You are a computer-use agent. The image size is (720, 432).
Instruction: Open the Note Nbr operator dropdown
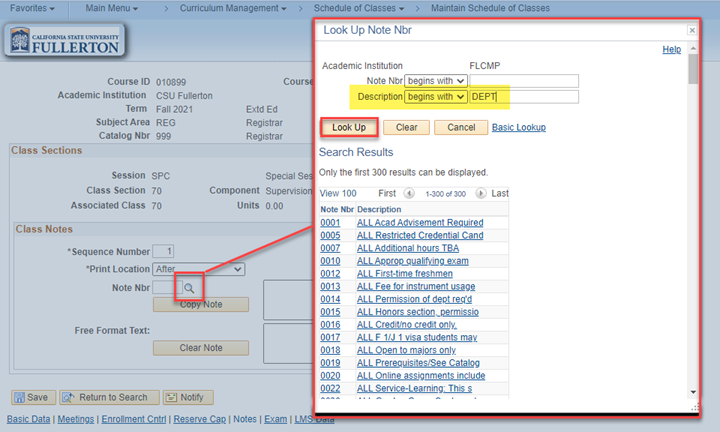click(436, 81)
